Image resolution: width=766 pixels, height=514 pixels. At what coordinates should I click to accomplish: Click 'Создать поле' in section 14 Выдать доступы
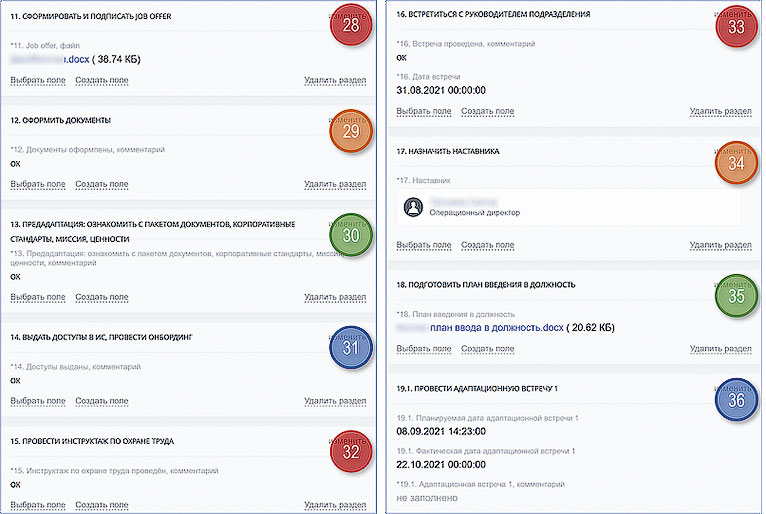pos(102,401)
